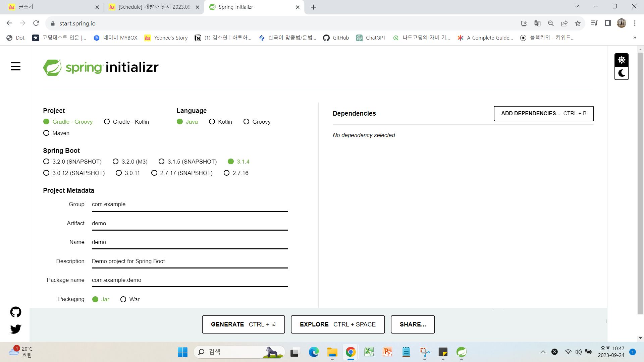The width and height of the screenshot is (644, 362).
Task: Open the weather widget on taskbar
Action: point(21,352)
